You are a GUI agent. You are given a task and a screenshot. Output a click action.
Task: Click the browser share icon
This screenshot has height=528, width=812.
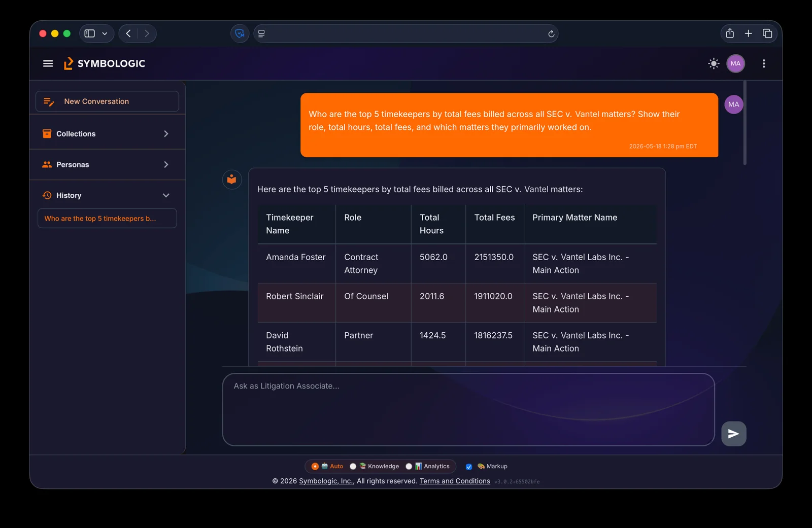click(x=730, y=33)
